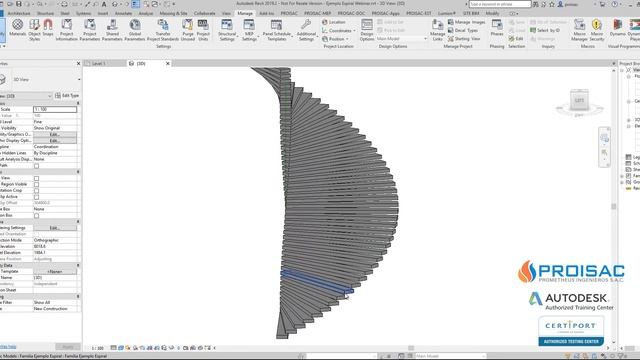Click the ViewCube in the 3D view
The image size is (640, 360).
click(x=579, y=100)
